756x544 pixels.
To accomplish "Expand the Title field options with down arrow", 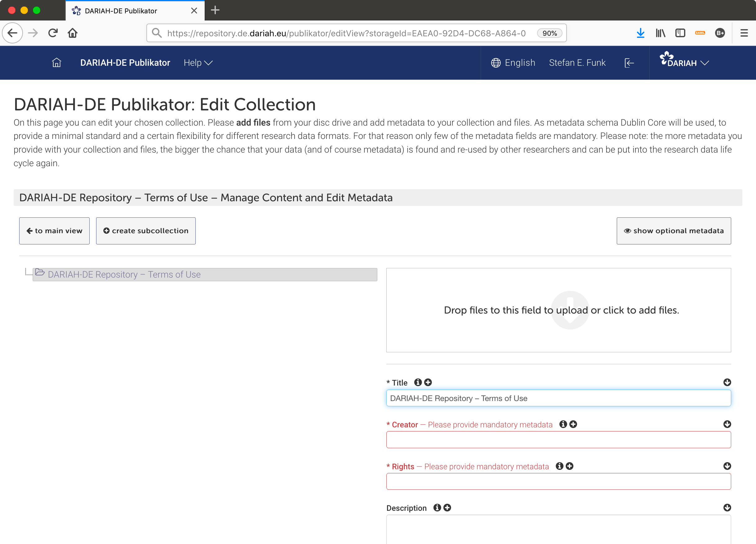I will [x=727, y=382].
